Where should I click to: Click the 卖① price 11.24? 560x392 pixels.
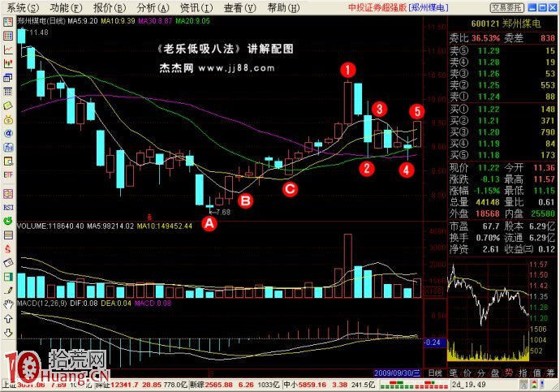(489, 97)
